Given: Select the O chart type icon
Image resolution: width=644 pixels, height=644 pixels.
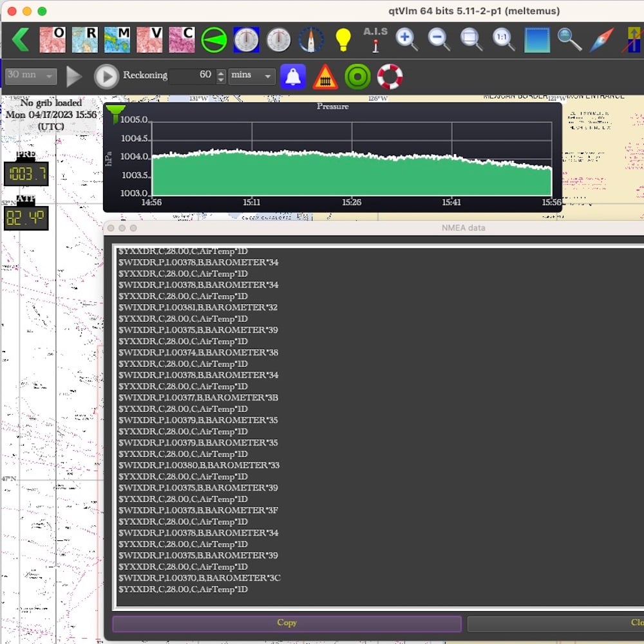Looking at the screenshot, I should [52, 40].
